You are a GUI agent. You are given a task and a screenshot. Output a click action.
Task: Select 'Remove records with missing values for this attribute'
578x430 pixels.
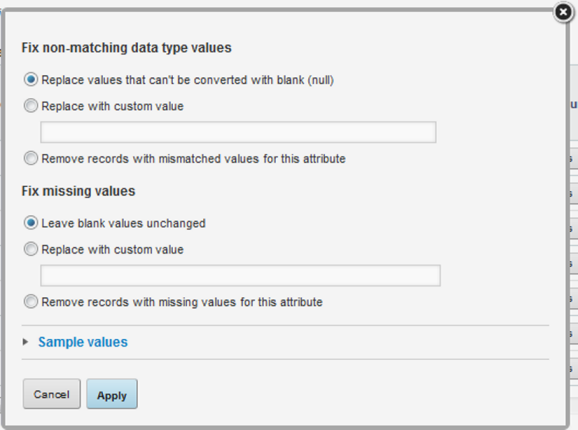point(31,301)
